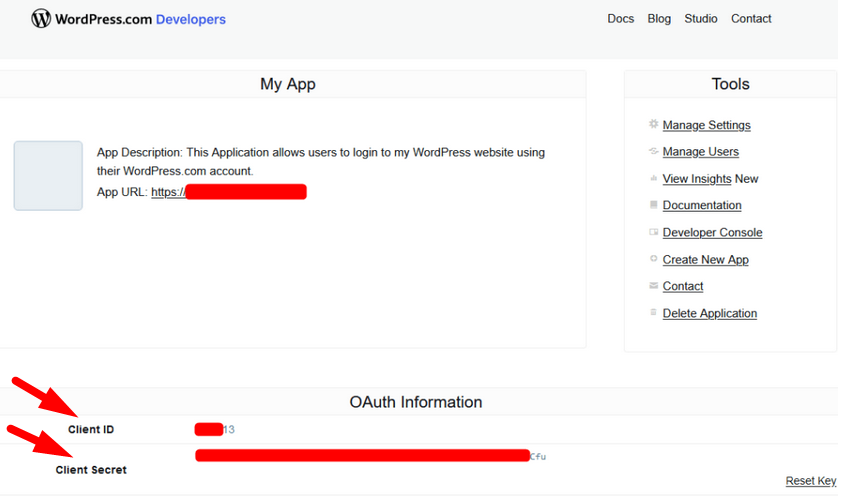Click the gear icon beside Manage Settings
This screenshot has height=500, width=843.
point(653,124)
